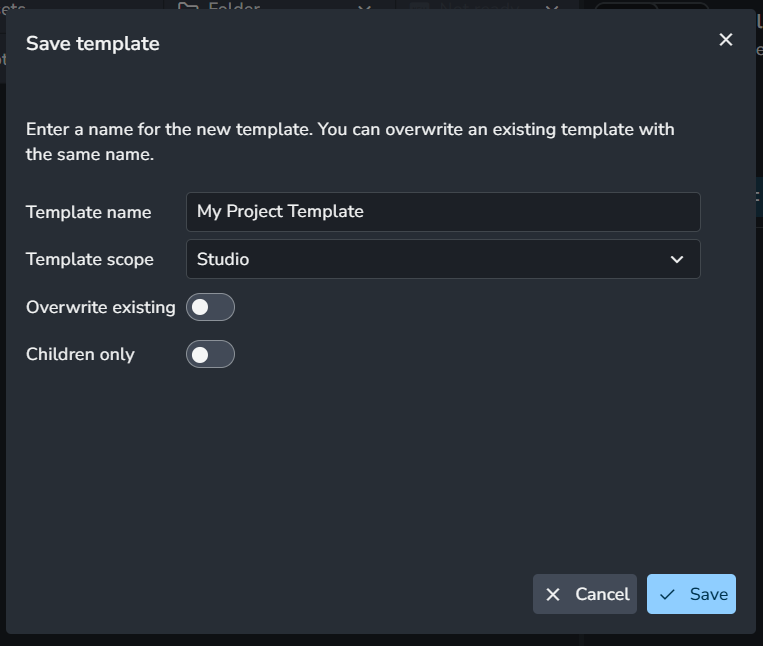
Task: Save the new template
Action: tap(691, 594)
